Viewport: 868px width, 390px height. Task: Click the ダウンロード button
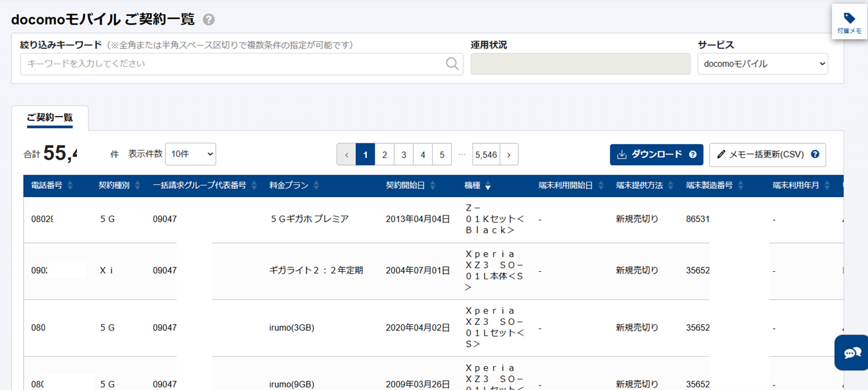(656, 155)
